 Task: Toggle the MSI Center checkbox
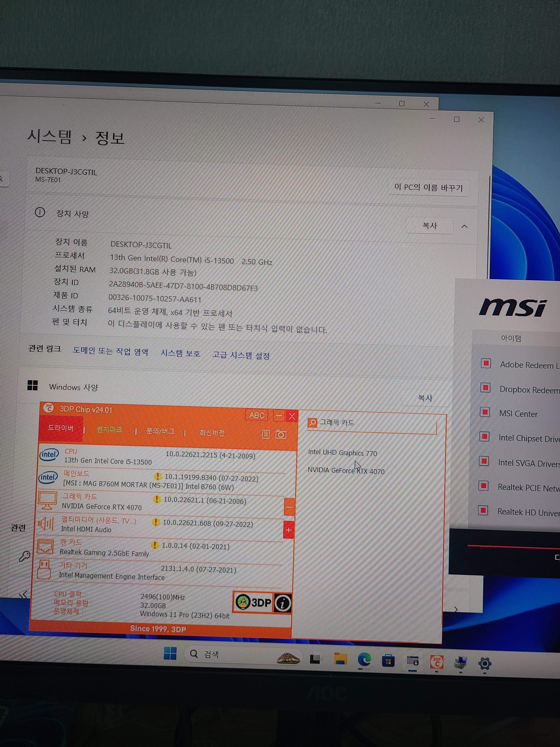point(485,412)
